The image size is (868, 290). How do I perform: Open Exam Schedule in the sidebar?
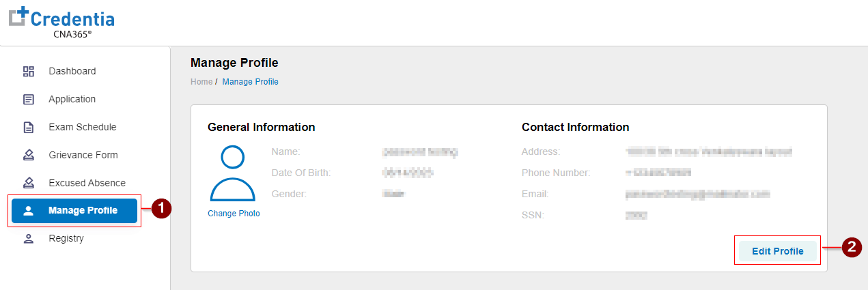pyautogui.click(x=83, y=127)
